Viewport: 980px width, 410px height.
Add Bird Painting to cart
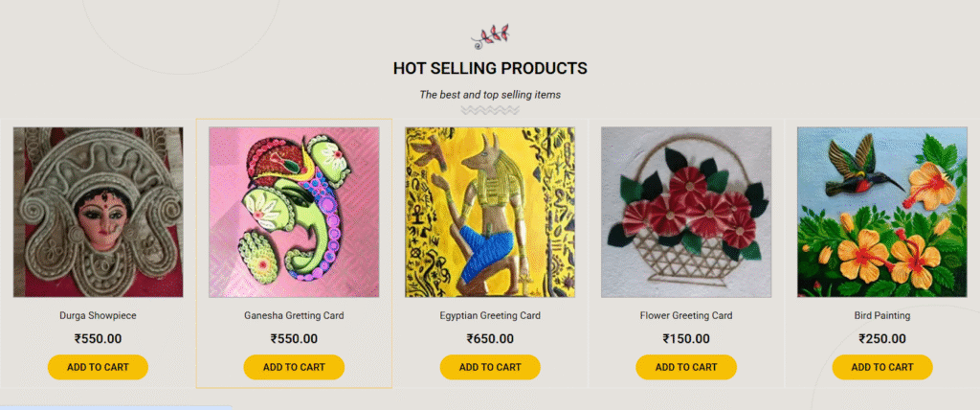pyautogui.click(x=881, y=367)
